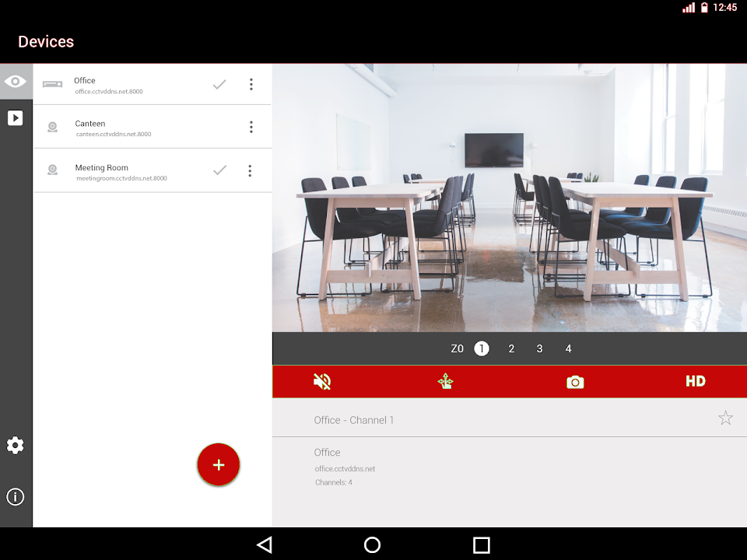
Task: Switch to channel 3
Action: 539,348
